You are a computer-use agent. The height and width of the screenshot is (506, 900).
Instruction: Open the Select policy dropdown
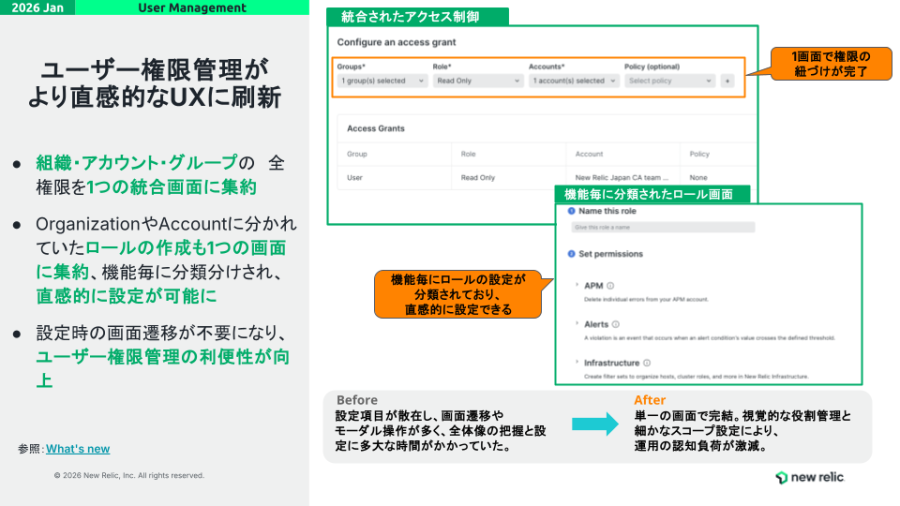point(670,81)
